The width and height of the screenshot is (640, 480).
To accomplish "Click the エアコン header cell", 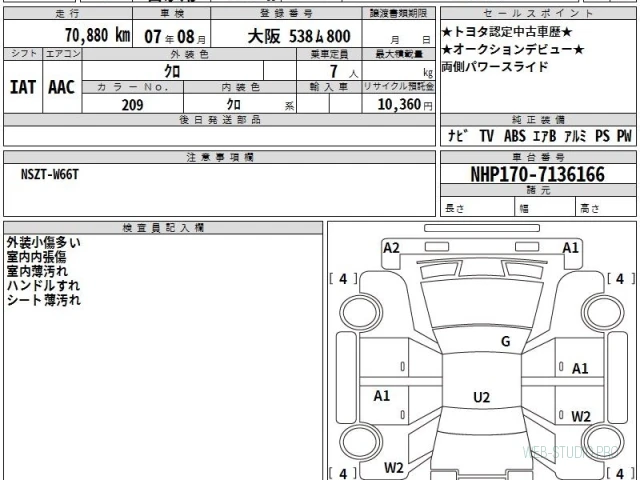I will (62, 54).
